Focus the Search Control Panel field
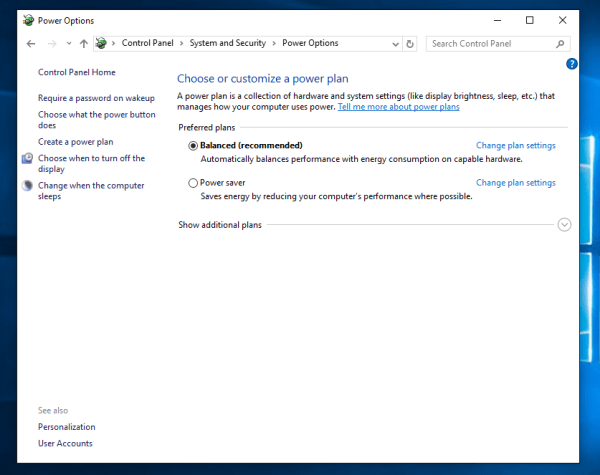The width and height of the screenshot is (600, 475). 488,44
